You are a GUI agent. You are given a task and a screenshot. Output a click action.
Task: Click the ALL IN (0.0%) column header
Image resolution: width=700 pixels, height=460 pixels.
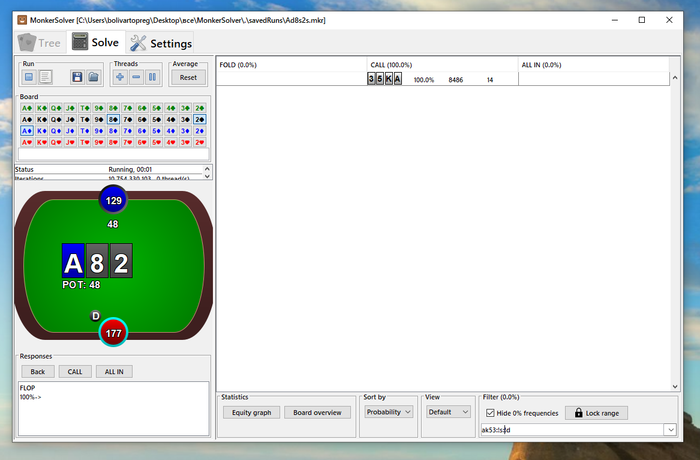tap(593, 65)
